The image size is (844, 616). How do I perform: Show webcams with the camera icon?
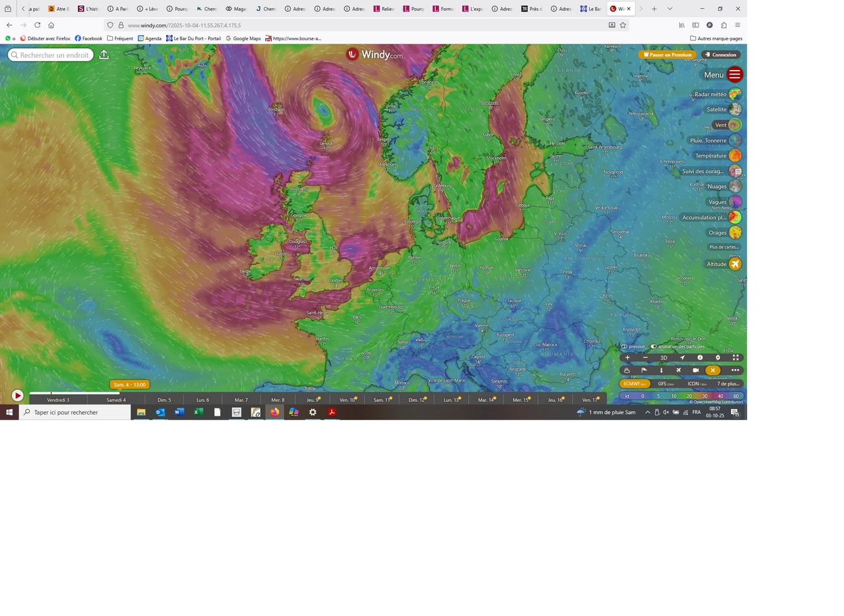pyautogui.click(x=695, y=370)
